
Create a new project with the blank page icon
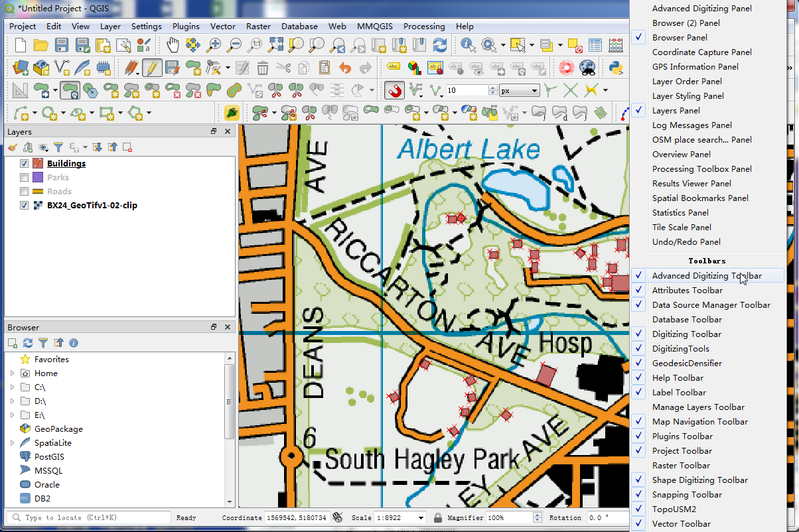(21, 45)
